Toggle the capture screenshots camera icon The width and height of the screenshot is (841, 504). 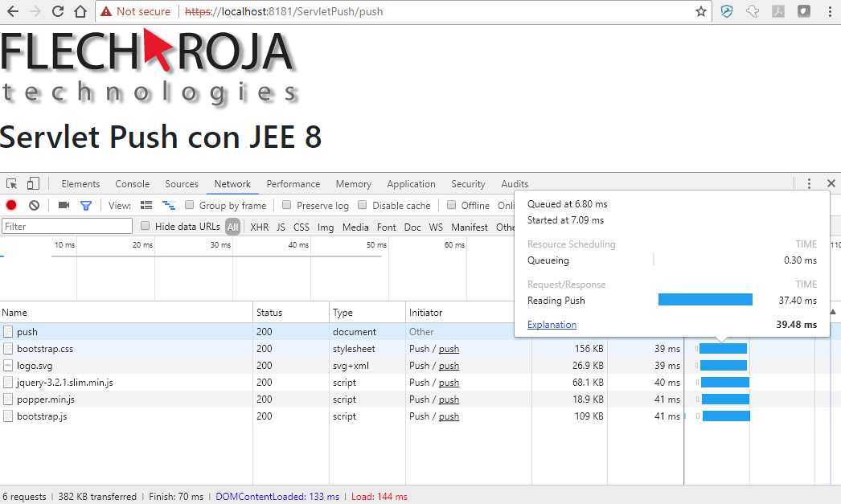64,206
